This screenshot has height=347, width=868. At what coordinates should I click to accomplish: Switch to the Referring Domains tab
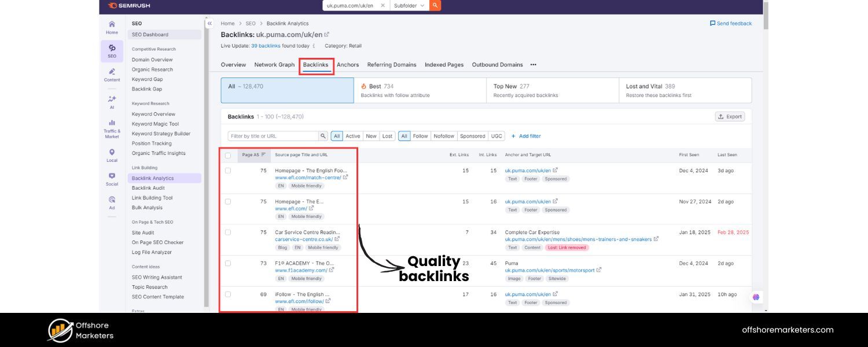(391, 64)
